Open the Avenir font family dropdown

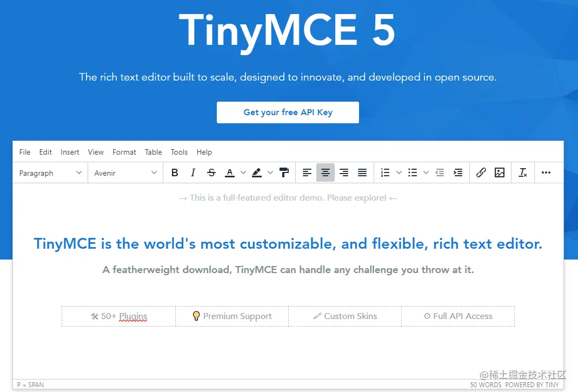click(125, 173)
